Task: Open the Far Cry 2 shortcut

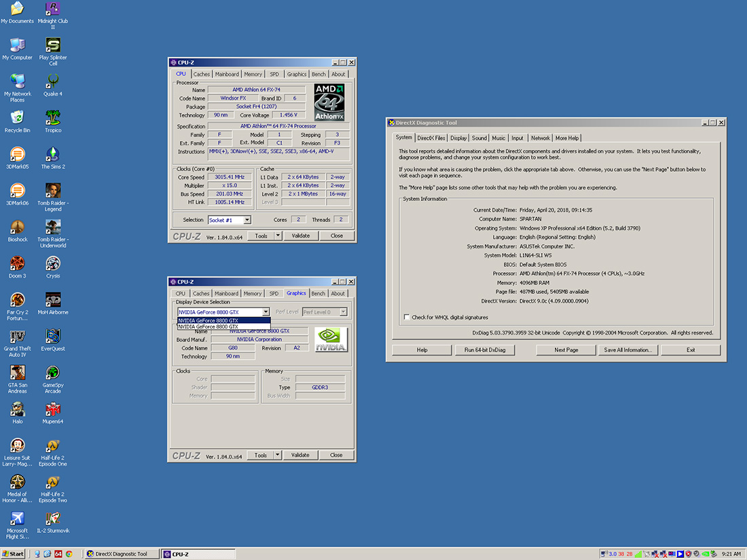Action: pos(18,306)
